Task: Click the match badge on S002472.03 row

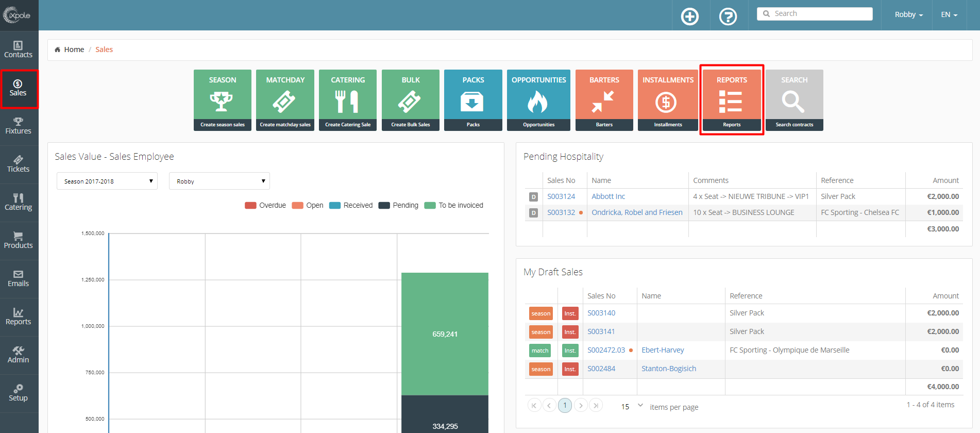Action: coord(540,351)
